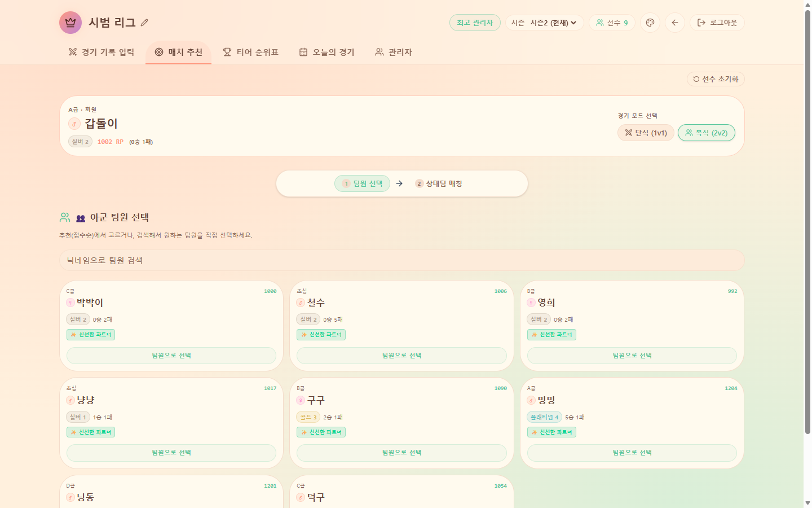Click the 5승 1패 record on 밍밍's card
812x508 pixels.
(x=575, y=417)
